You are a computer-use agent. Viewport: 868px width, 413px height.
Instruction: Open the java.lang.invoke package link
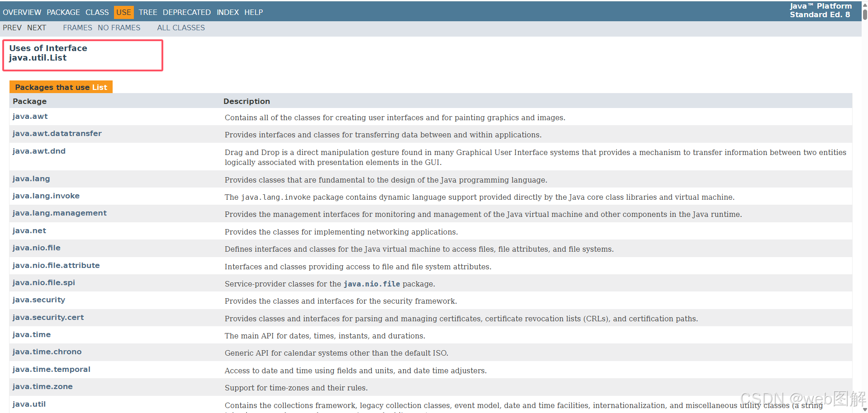46,196
